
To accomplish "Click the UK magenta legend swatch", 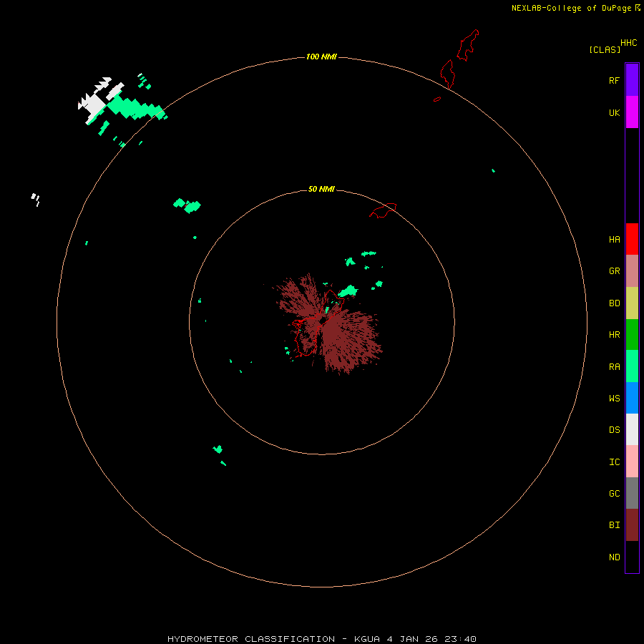I will click(632, 112).
